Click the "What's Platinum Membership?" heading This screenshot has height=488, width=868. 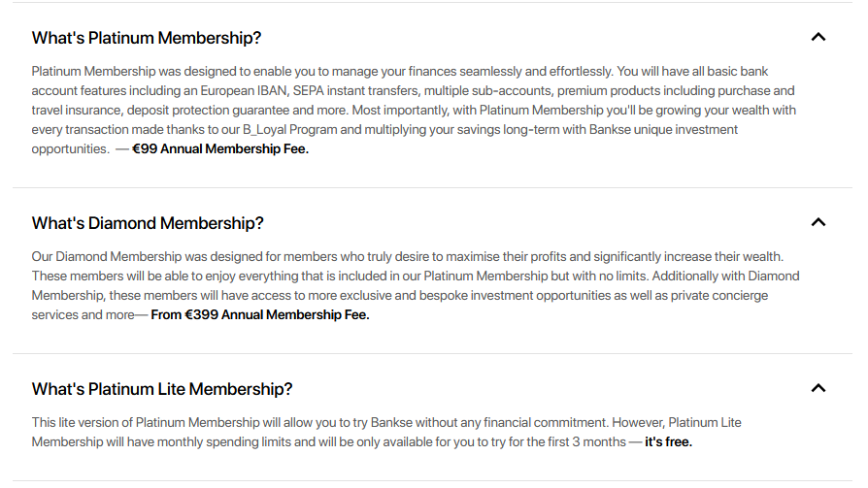(147, 38)
